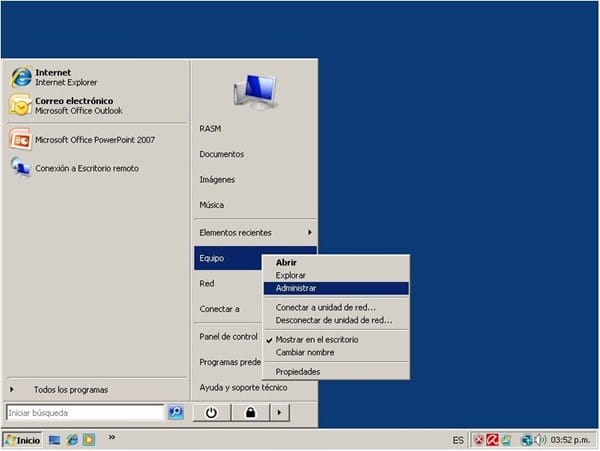The height and width of the screenshot is (451, 600).
Task: Open Internet Explorer from pinned Start items
Action: [x=60, y=78]
